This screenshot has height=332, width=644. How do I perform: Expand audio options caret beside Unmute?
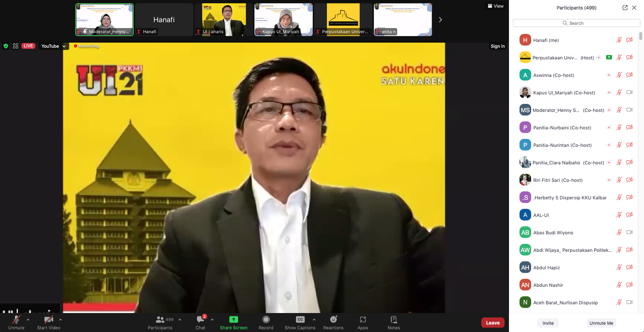[x=28, y=320]
